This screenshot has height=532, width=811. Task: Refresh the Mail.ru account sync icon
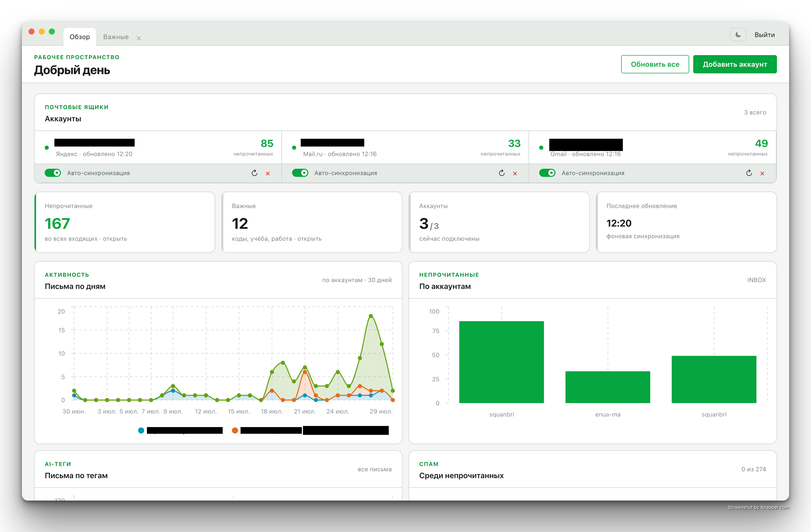[502, 173]
